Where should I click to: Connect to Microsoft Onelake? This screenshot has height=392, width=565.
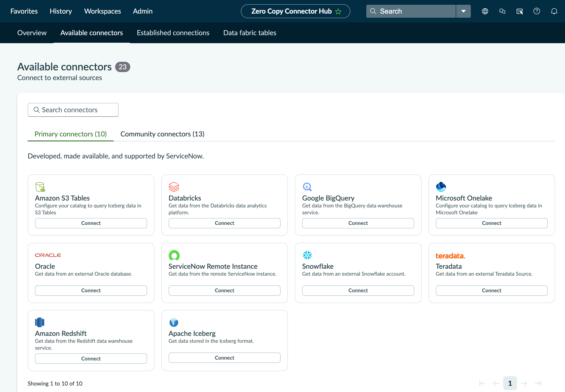(492, 223)
